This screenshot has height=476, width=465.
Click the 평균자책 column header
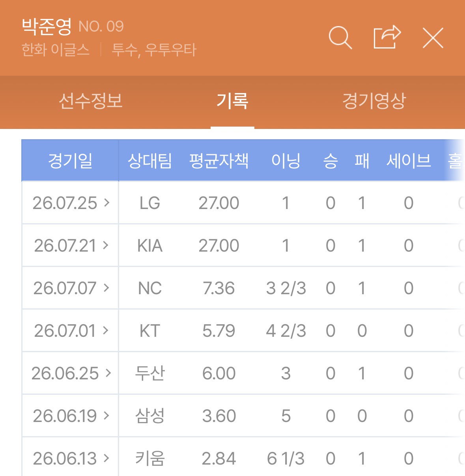tap(219, 161)
